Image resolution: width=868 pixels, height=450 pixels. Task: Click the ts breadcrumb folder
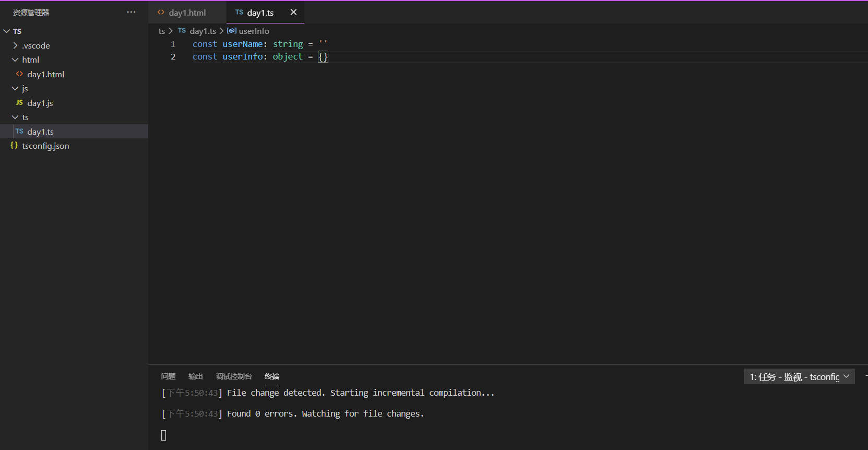click(162, 31)
